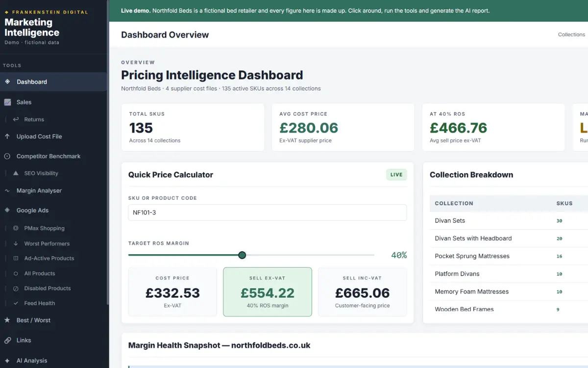Viewport: 588px width, 368px height.
Task: Open the Dashboard menu item
Action: pos(53,82)
